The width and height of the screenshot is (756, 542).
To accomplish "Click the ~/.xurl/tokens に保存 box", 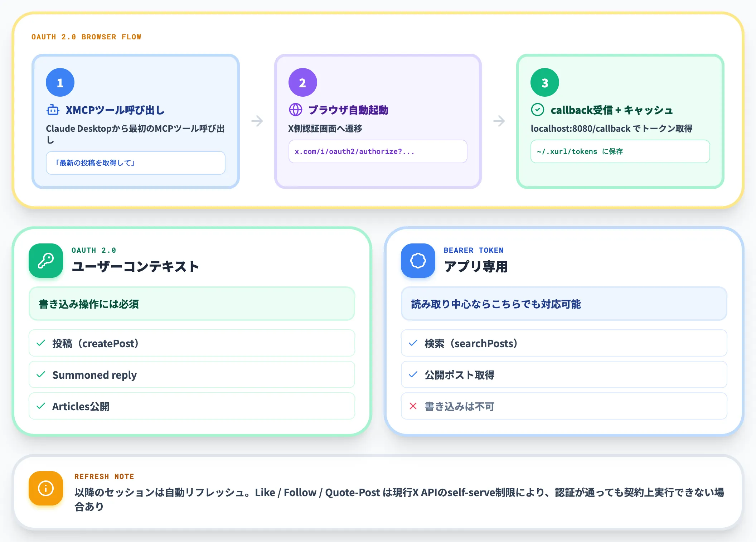I will [x=620, y=151].
